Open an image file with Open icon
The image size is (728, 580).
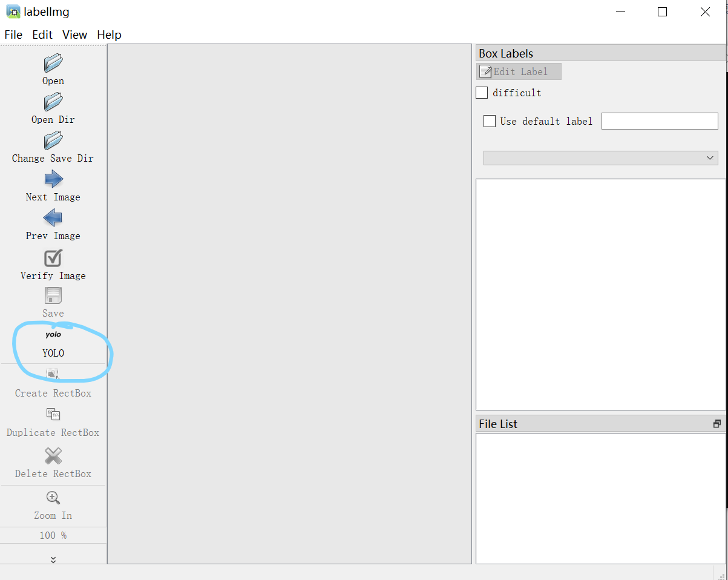point(53,62)
